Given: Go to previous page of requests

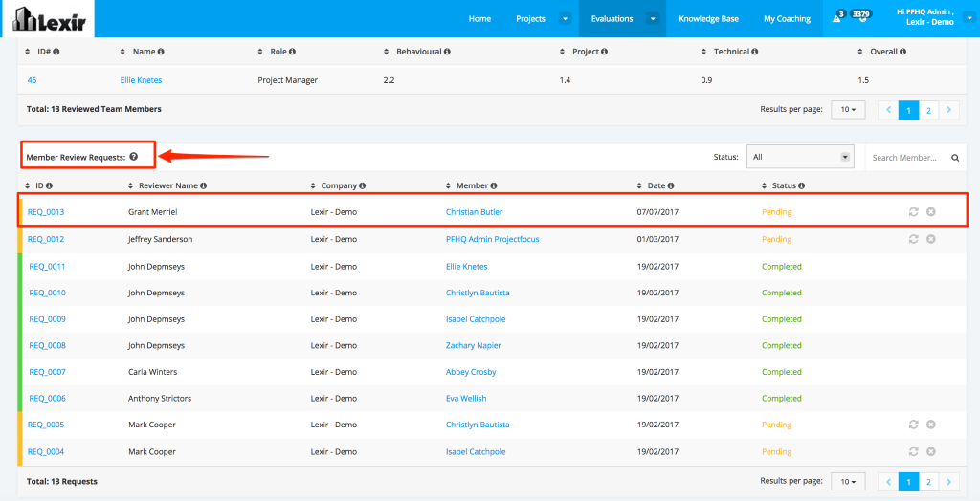Looking at the screenshot, I should pyautogui.click(x=889, y=482).
